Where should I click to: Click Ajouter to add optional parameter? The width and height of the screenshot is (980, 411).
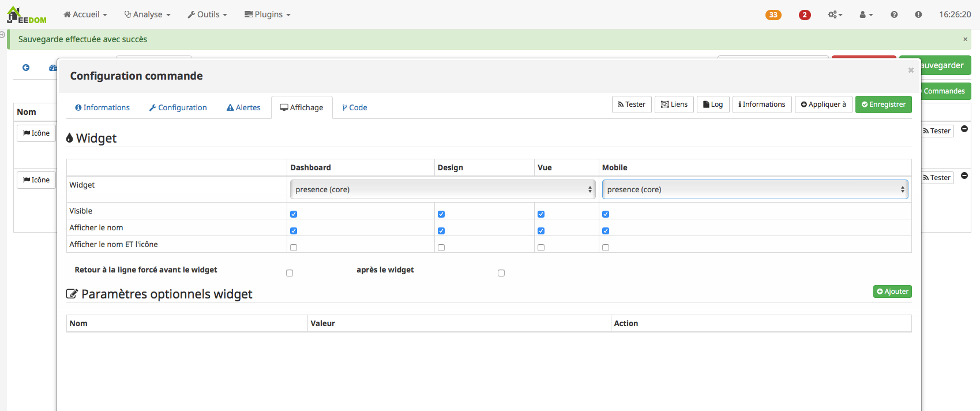(x=892, y=292)
